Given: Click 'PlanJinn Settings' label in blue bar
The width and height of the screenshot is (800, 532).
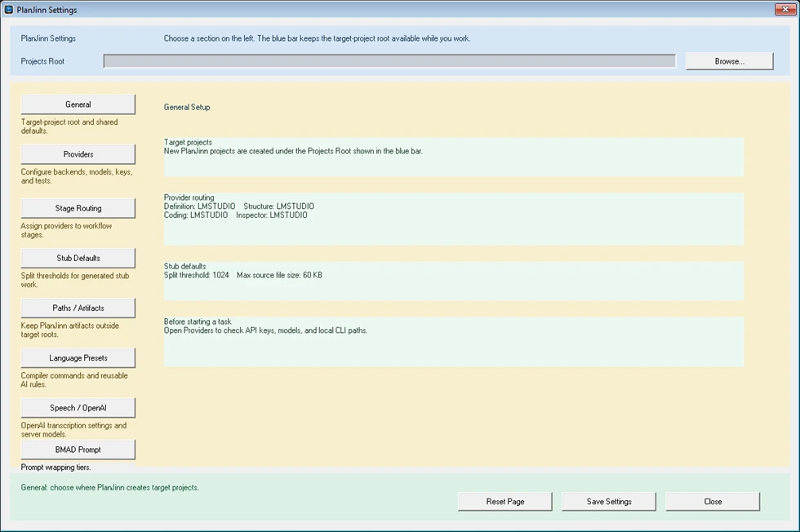Looking at the screenshot, I should pos(48,38).
